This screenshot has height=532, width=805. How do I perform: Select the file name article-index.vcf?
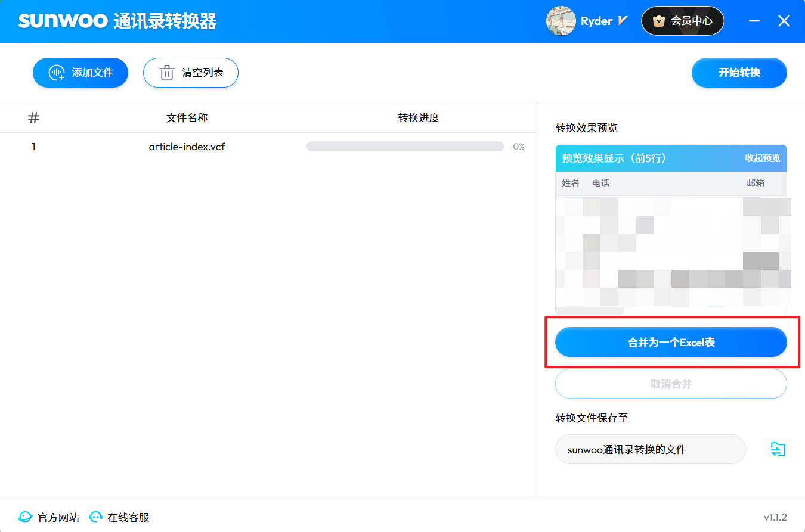coord(187,147)
